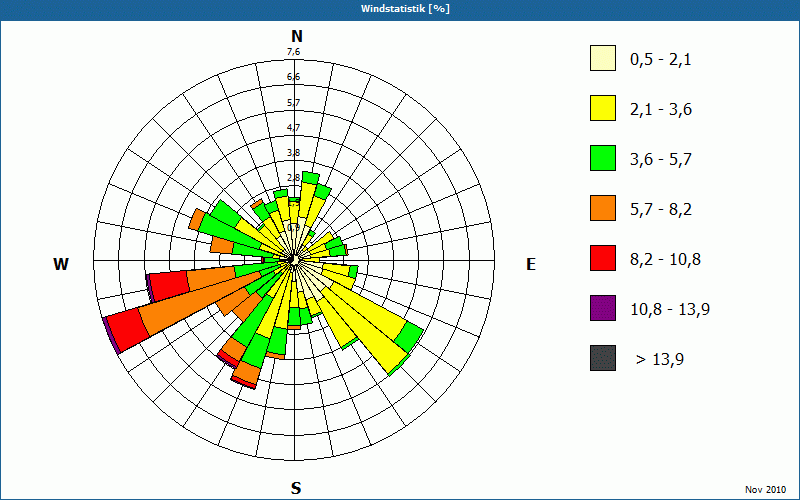Click the N compass label

pos(297,36)
